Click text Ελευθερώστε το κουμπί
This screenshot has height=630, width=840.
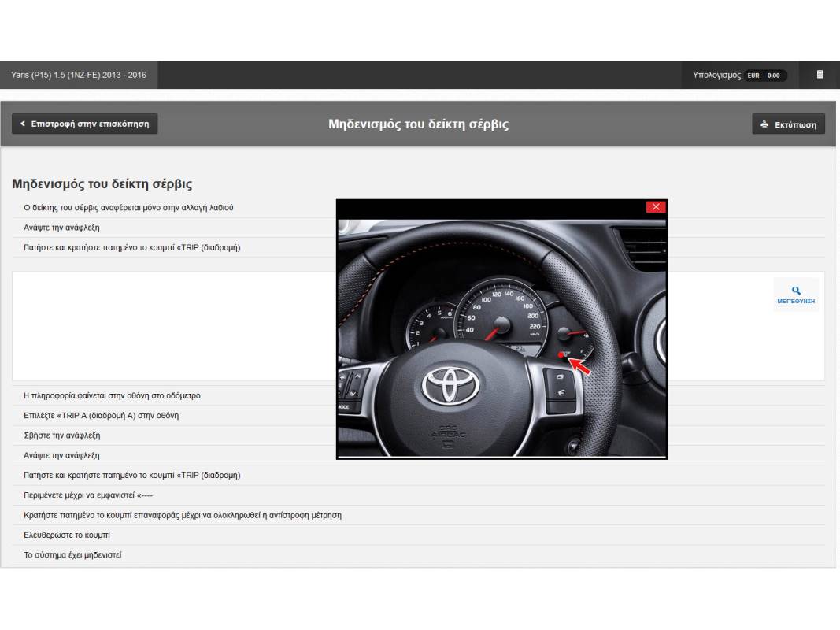click(x=67, y=535)
